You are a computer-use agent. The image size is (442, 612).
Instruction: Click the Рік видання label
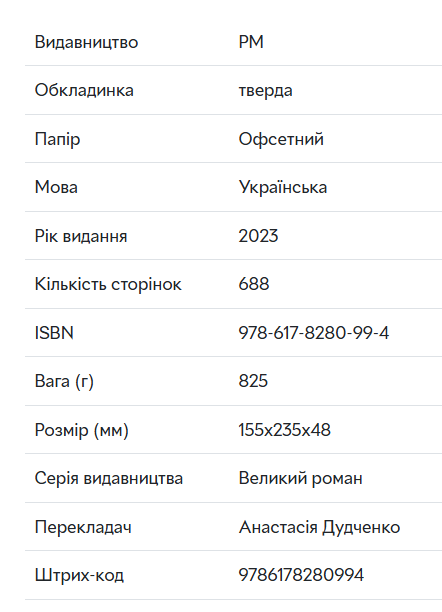(81, 236)
